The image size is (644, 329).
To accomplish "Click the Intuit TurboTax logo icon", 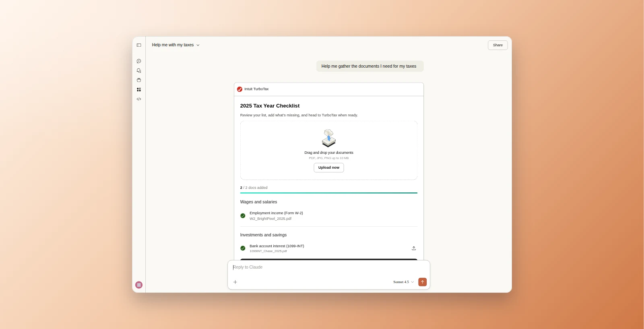I will pyautogui.click(x=239, y=89).
